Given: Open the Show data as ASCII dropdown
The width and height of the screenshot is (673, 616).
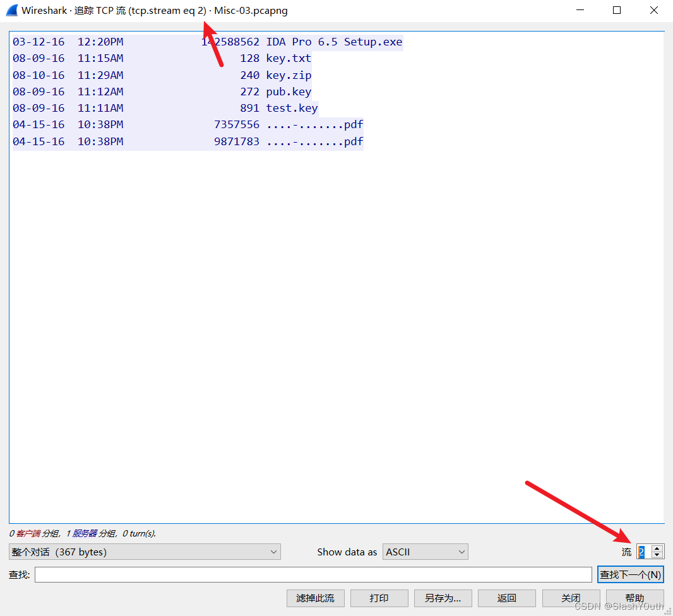Looking at the screenshot, I should point(426,552).
